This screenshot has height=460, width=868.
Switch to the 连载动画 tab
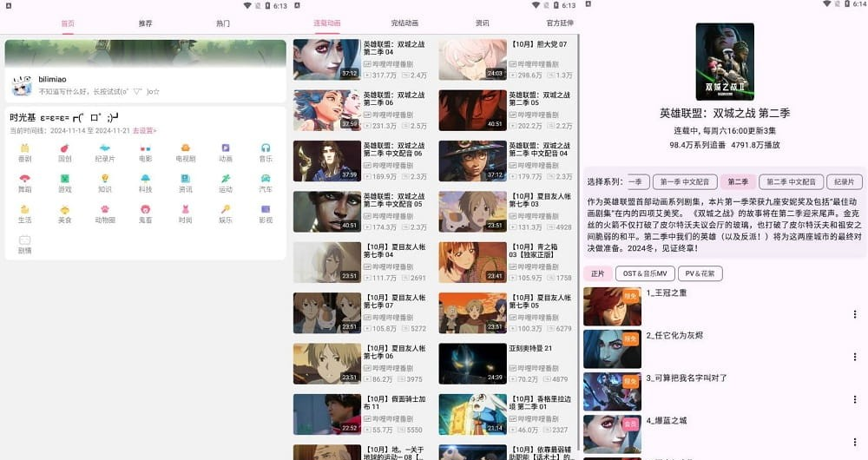327,23
